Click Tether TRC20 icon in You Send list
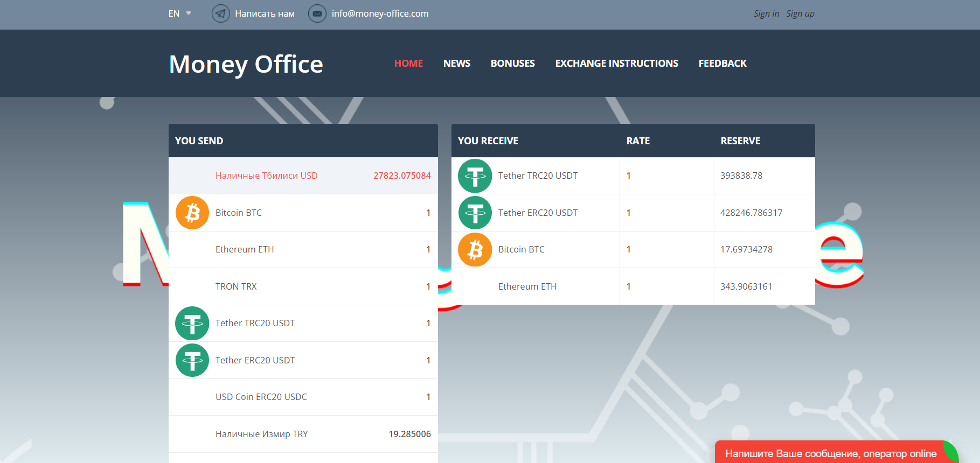This screenshot has height=463, width=980. click(x=192, y=324)
